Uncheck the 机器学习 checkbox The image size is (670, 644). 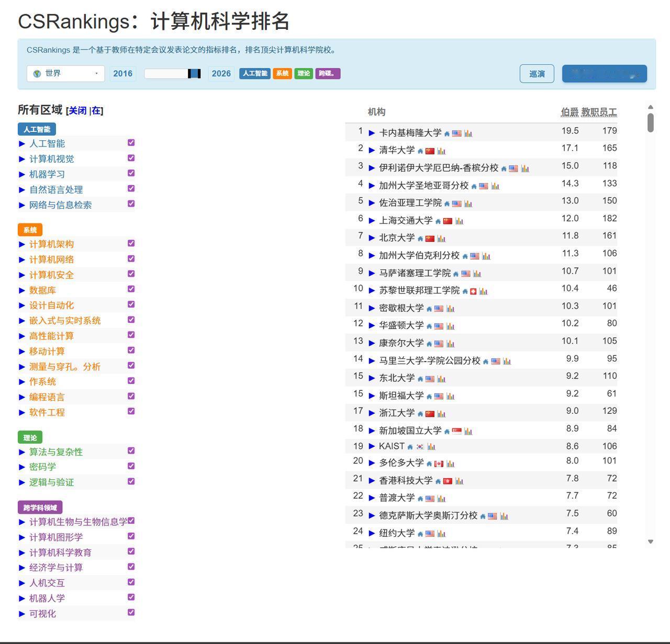pos(131,173)
